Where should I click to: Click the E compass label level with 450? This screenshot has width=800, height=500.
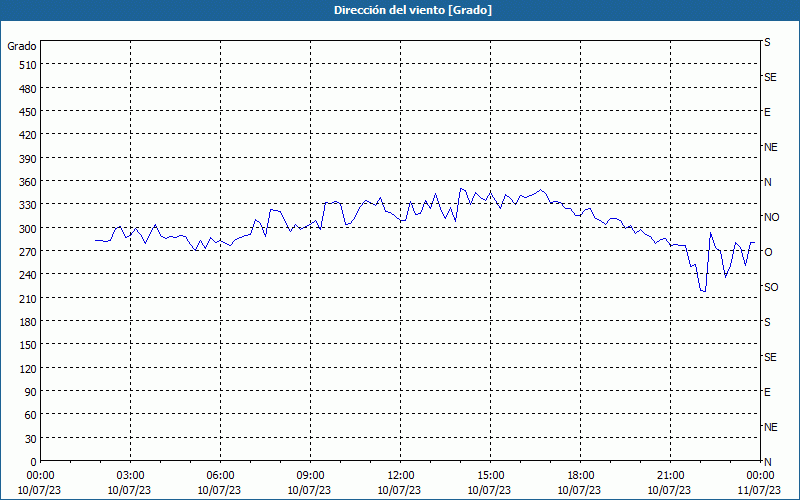(767, 112)
